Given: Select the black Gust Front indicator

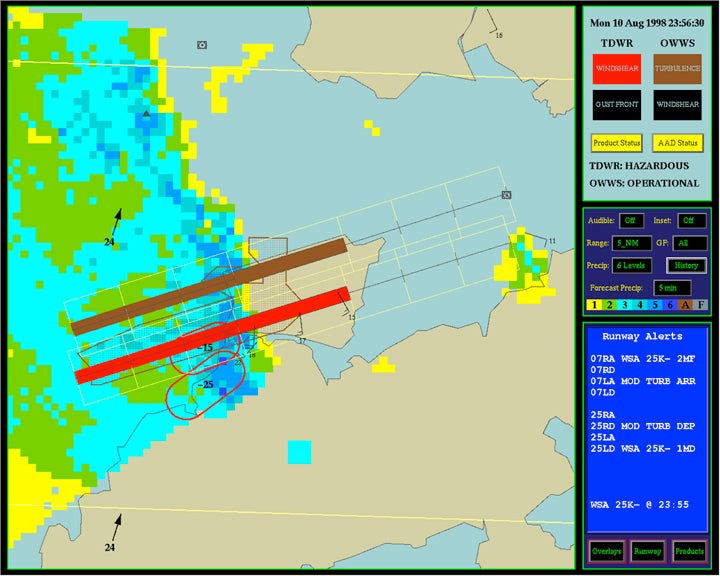Looking at the screenshot, I should 615,104.
